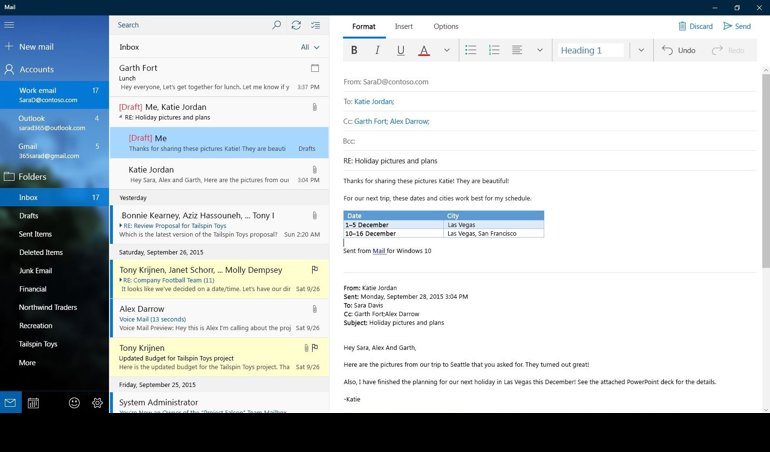The height and width of the screenshot is (452, 770).
Task: Open the smiley feedback icon
Action: pos(74,403)
